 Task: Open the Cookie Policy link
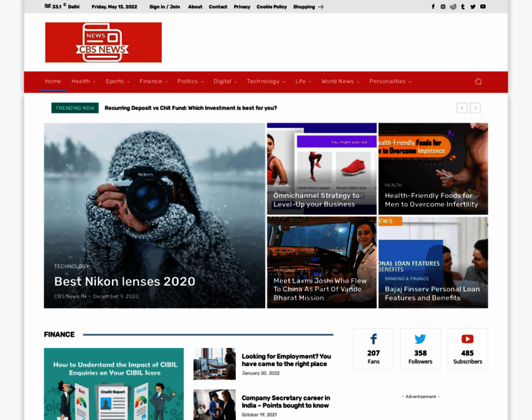pos(272,7)
